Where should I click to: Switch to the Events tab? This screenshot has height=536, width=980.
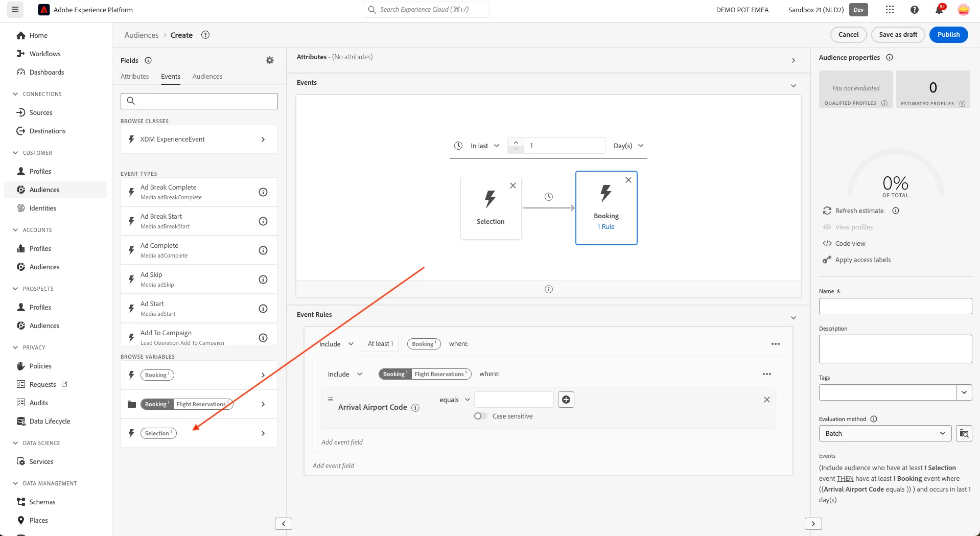click(171, 76)
